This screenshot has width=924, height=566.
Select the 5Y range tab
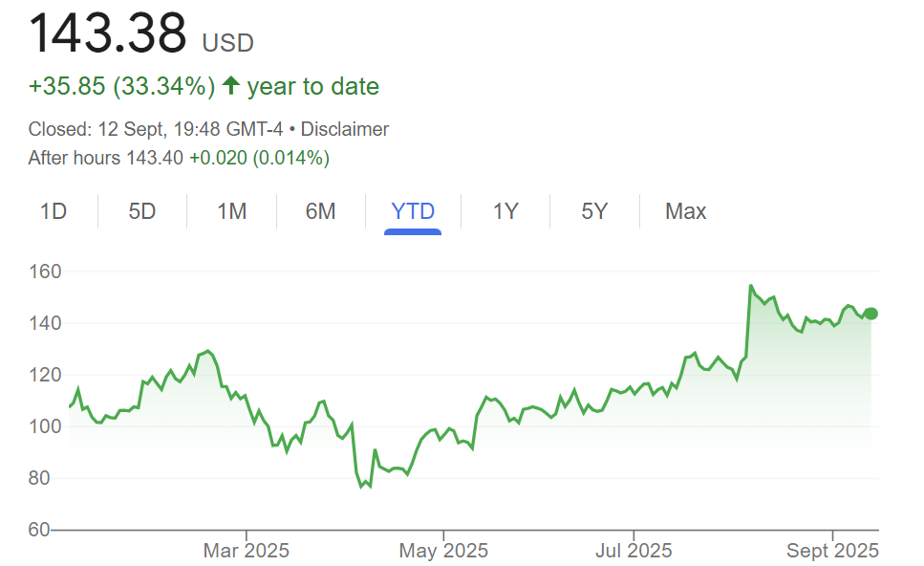594,211
